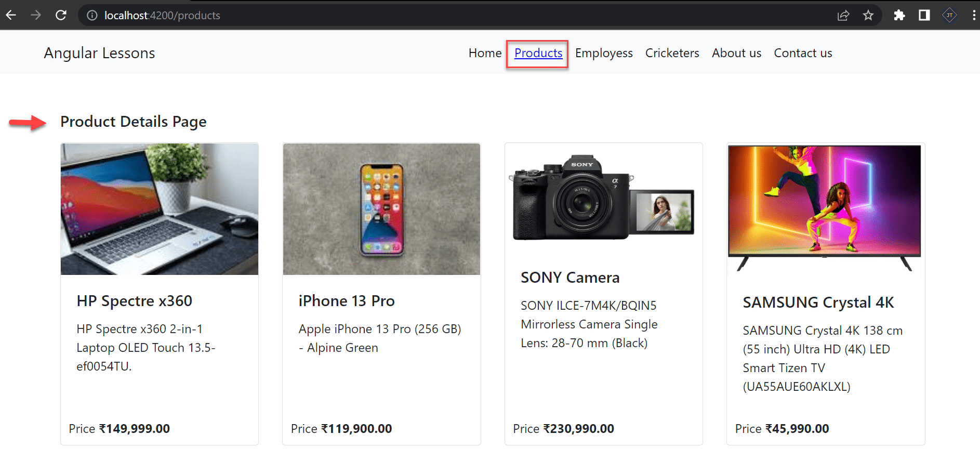Select the HP Spectre x360 laptop image

[x=160, y=209]
